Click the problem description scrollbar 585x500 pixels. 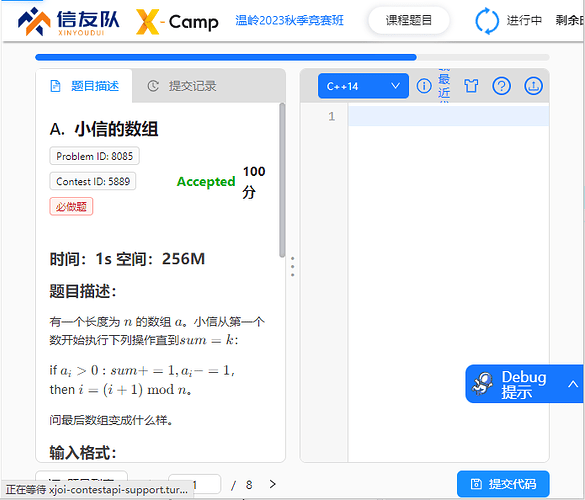point(282,180)
